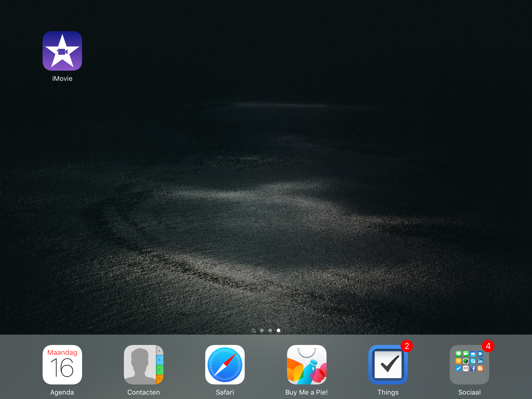The height and width of the screenshot is (399, 532).
Task: Go to the first home screen page dot
Action: coord(262,330)
